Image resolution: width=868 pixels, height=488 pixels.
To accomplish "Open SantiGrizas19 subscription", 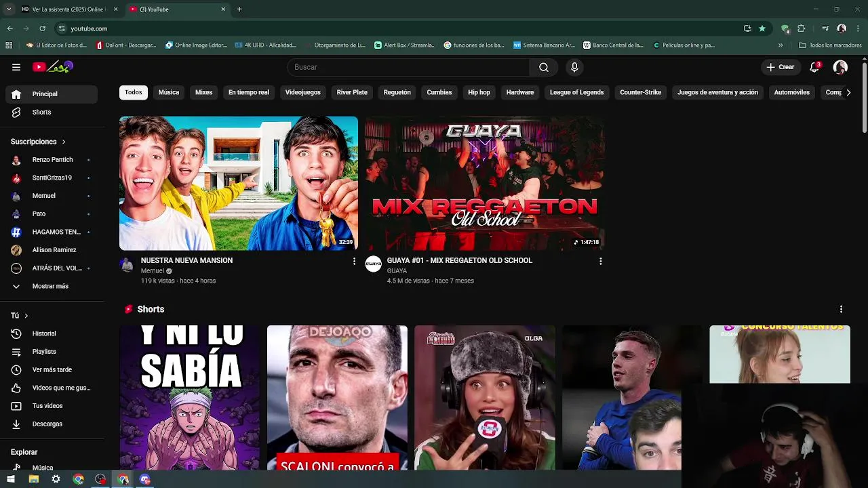I will (52, 178).
